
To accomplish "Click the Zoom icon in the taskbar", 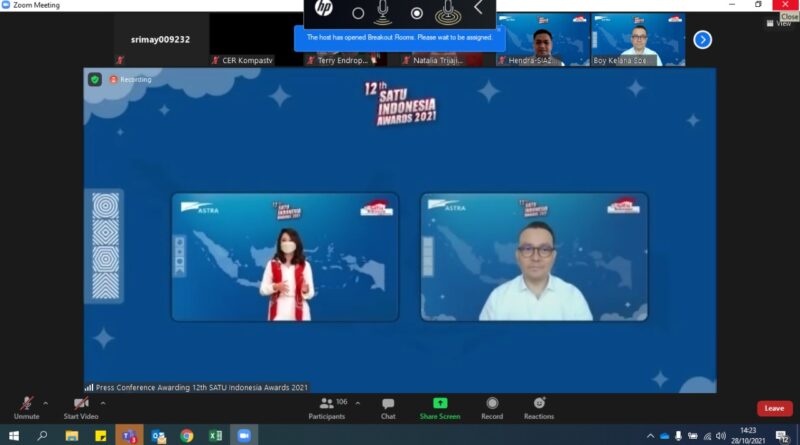I will click(244, 435).
